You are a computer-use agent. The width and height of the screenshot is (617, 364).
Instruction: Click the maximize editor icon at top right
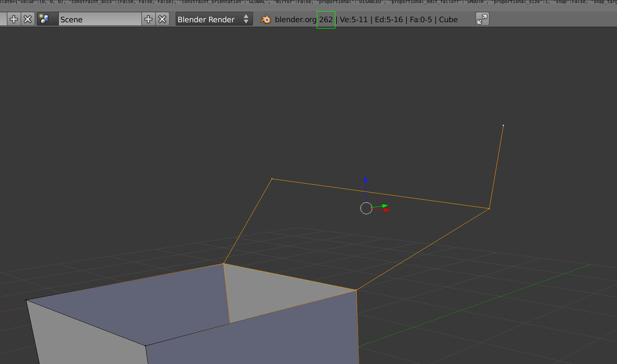pos(482,19)
